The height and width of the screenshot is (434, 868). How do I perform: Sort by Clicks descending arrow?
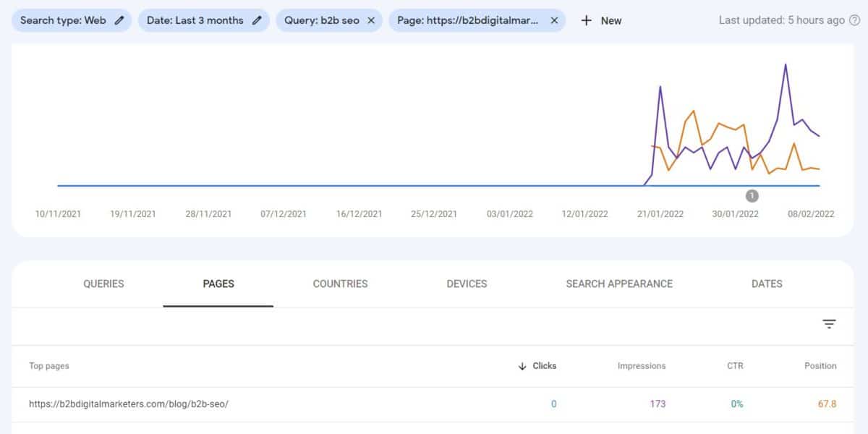coord(522,366)
